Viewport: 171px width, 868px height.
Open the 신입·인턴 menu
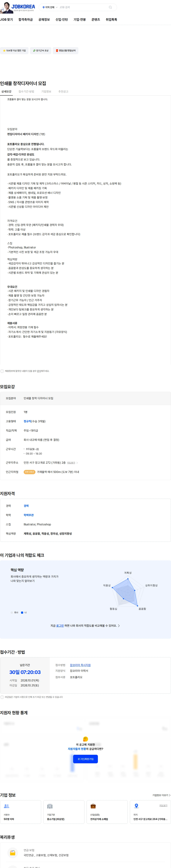(x=62, y=20)
